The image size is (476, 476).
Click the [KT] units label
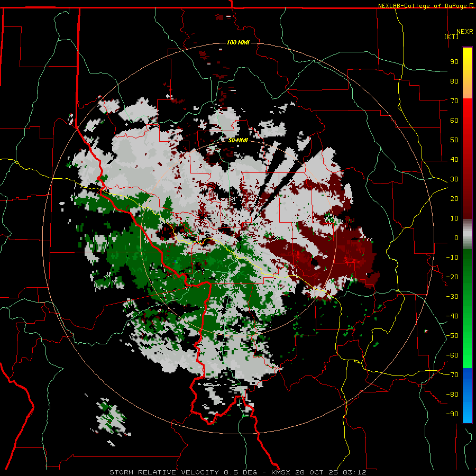tap(451, 36)
